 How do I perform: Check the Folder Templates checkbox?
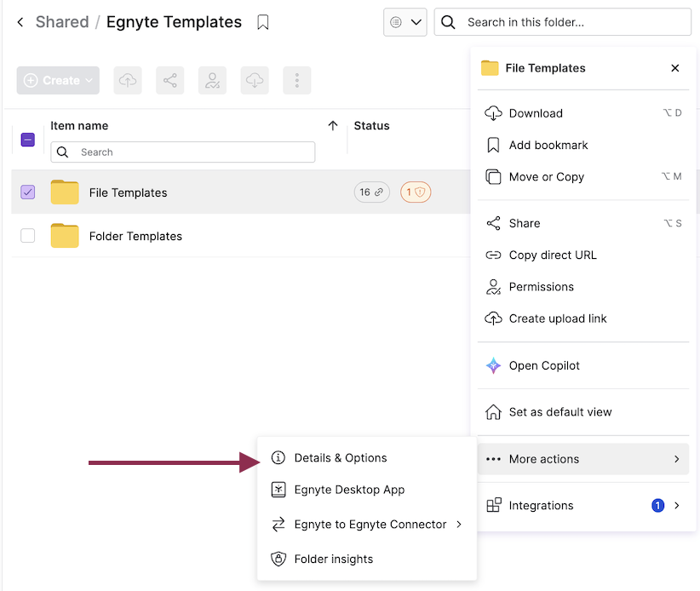(28, 236)
